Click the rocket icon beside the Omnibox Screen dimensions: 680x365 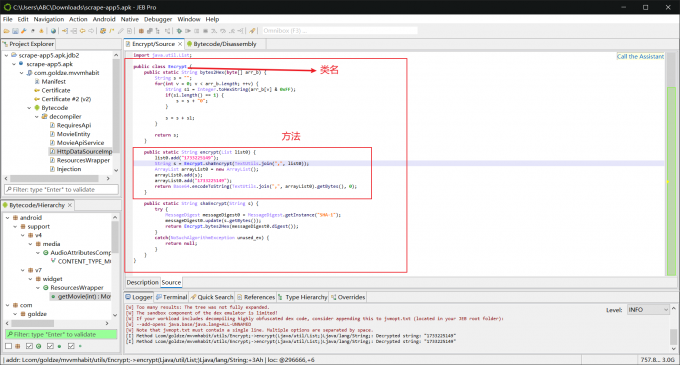point(252,31)
